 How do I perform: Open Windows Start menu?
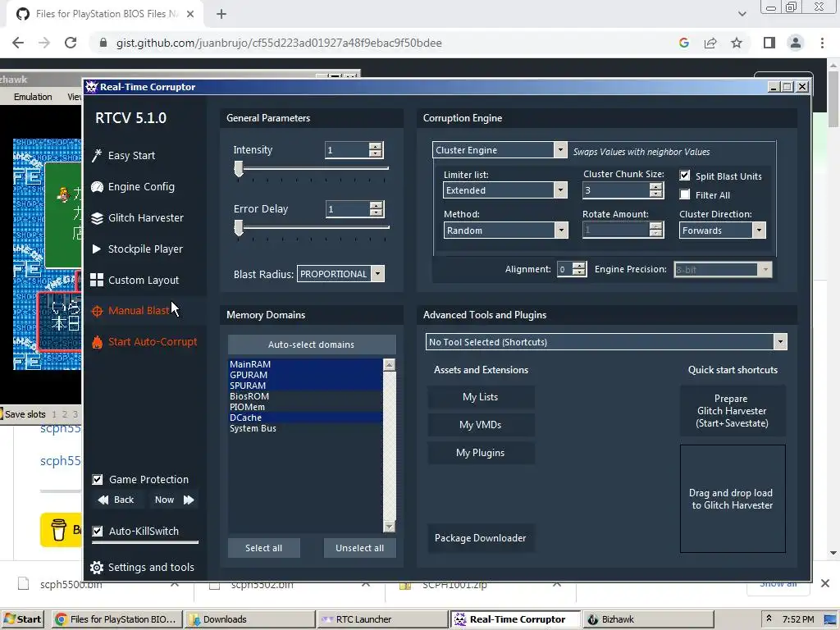pos(24,619)
